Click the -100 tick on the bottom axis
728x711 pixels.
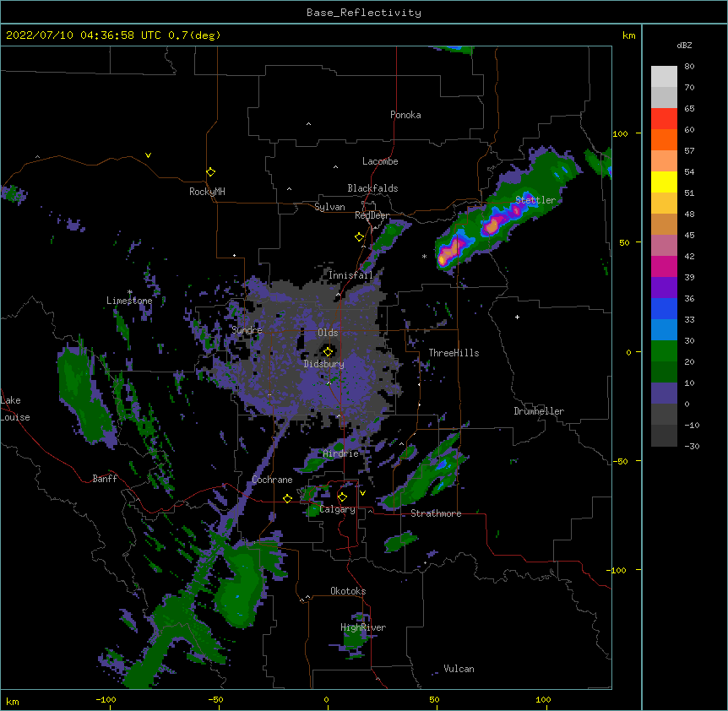pyautogui.click(x=106, y=699)
